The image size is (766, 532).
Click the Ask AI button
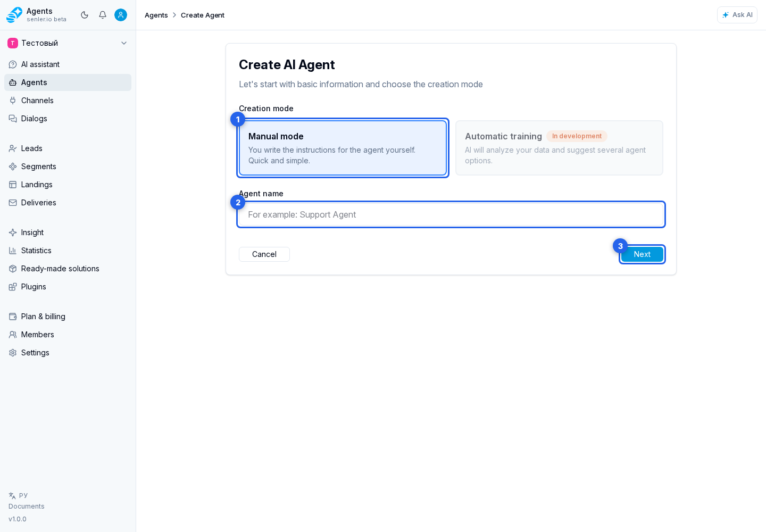point(737,15)
